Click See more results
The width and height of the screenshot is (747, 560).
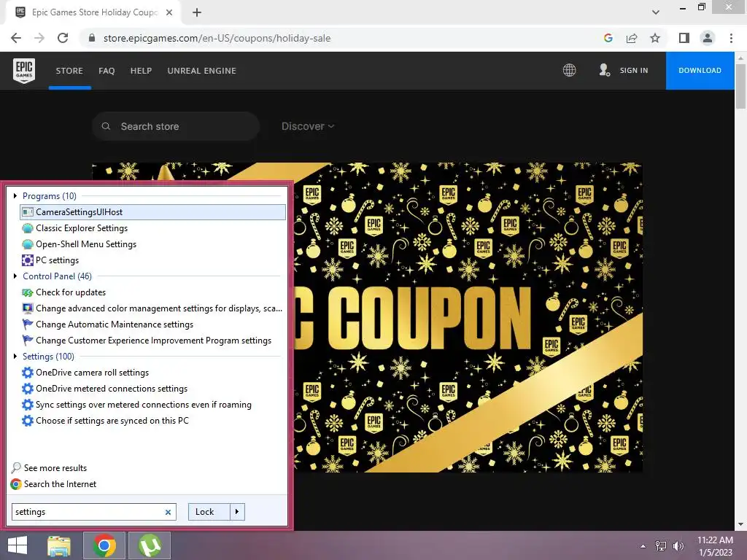[x=55, y=468]
